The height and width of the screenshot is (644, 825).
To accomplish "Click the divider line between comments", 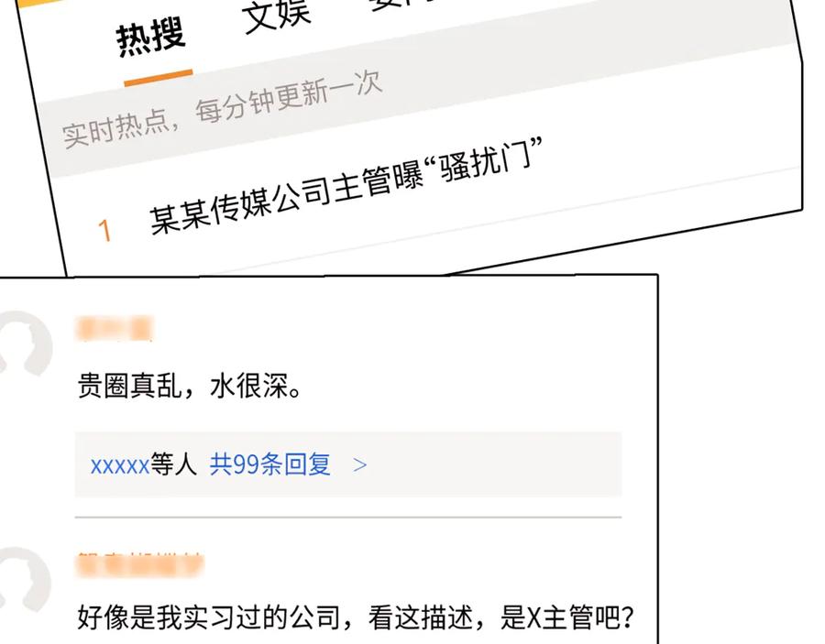I will tap(348, 518).
